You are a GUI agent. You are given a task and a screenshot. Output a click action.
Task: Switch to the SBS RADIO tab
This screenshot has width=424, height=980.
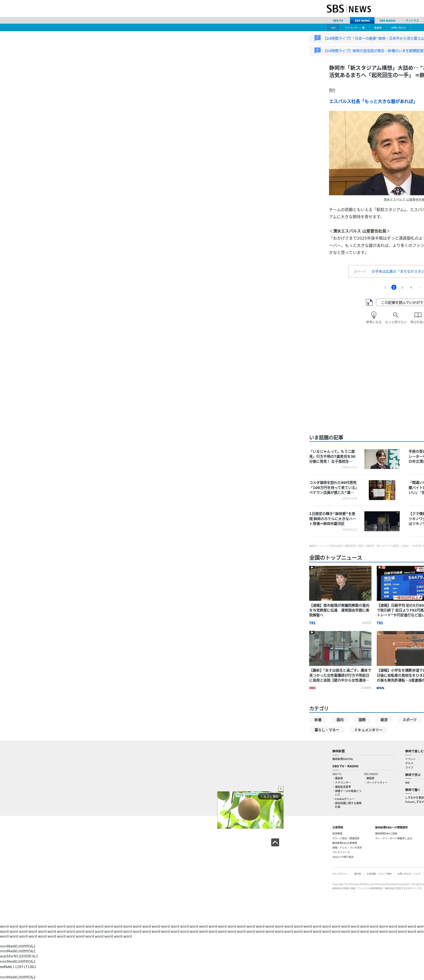tap(387, 21)
